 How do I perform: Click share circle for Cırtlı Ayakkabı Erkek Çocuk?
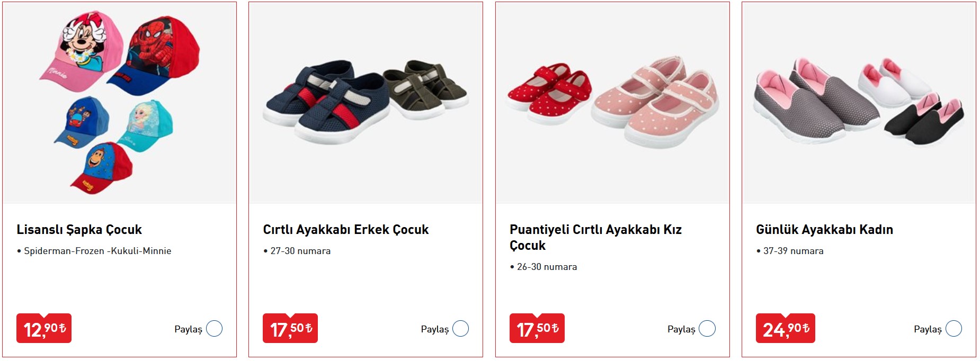pos(460,329)
